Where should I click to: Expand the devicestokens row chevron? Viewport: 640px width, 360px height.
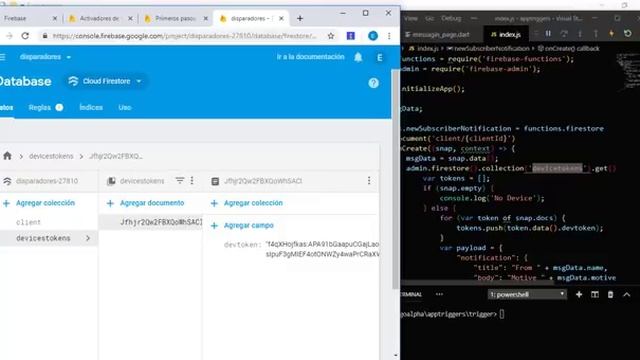point(88,238)
